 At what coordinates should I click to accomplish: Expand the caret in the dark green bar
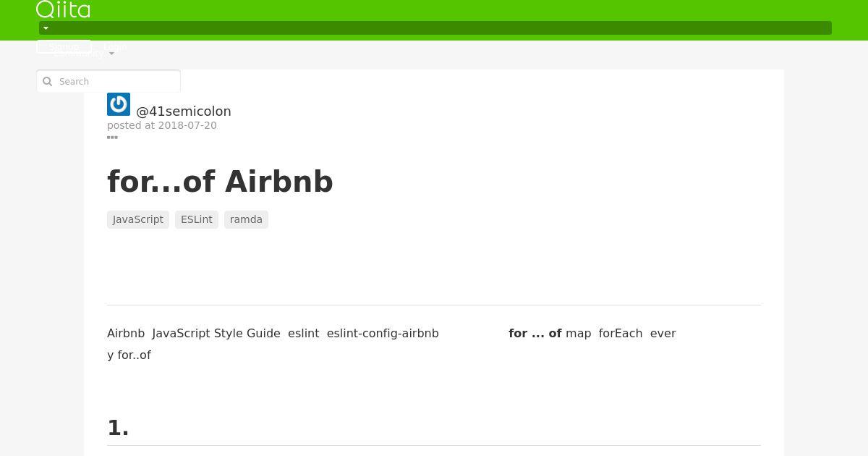click(x=46, y=28)
